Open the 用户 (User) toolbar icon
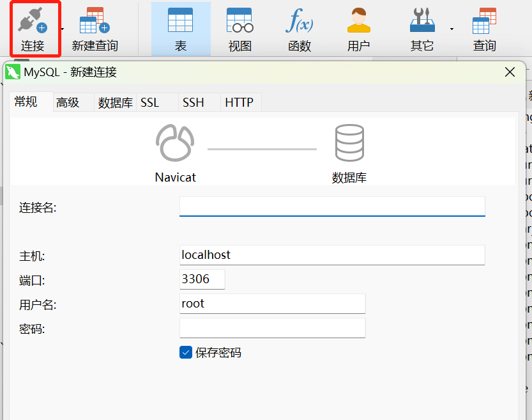 (x=359, y=29)
